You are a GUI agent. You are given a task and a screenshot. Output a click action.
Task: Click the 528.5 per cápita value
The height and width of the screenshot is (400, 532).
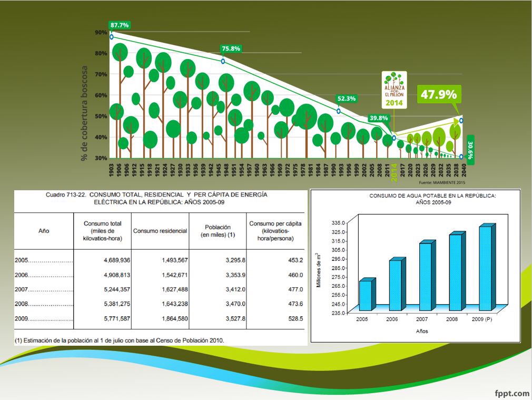(x=294, y=319)
